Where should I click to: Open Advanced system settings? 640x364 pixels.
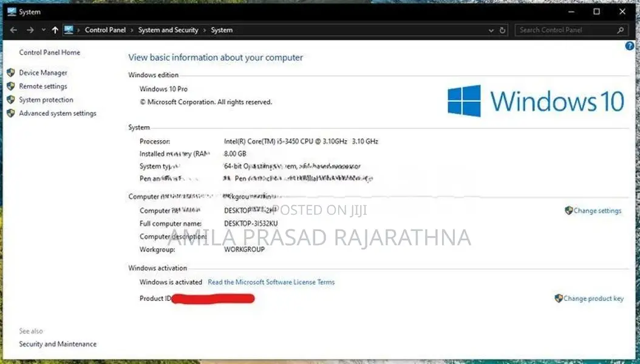tap(58, 113)
